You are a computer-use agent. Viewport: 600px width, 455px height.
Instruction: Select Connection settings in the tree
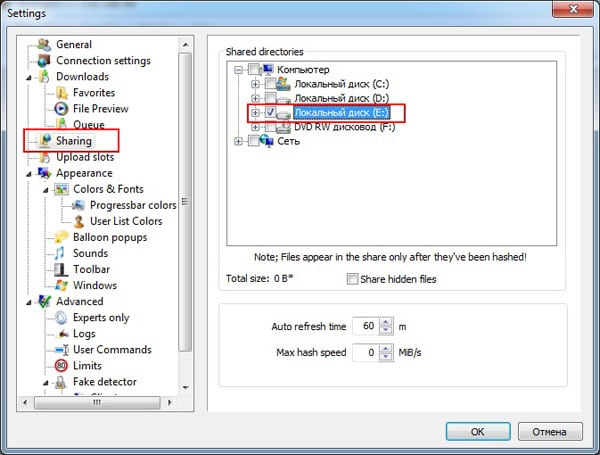(103, 61)
